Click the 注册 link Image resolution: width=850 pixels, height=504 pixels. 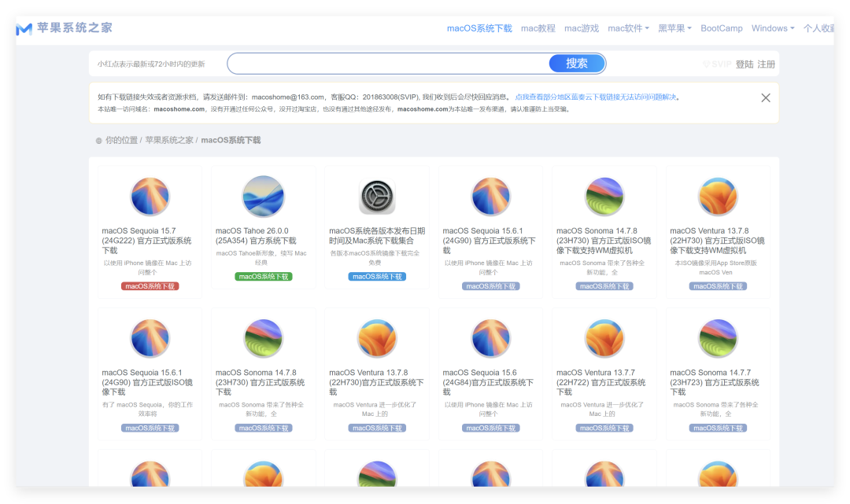point(766,64)
